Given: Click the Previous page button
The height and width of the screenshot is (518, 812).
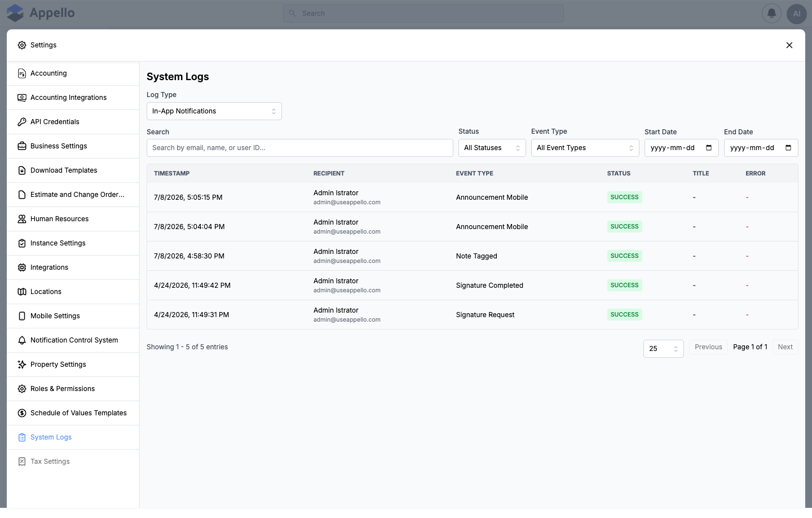Looking at the screenshot, I should [708, 347].
